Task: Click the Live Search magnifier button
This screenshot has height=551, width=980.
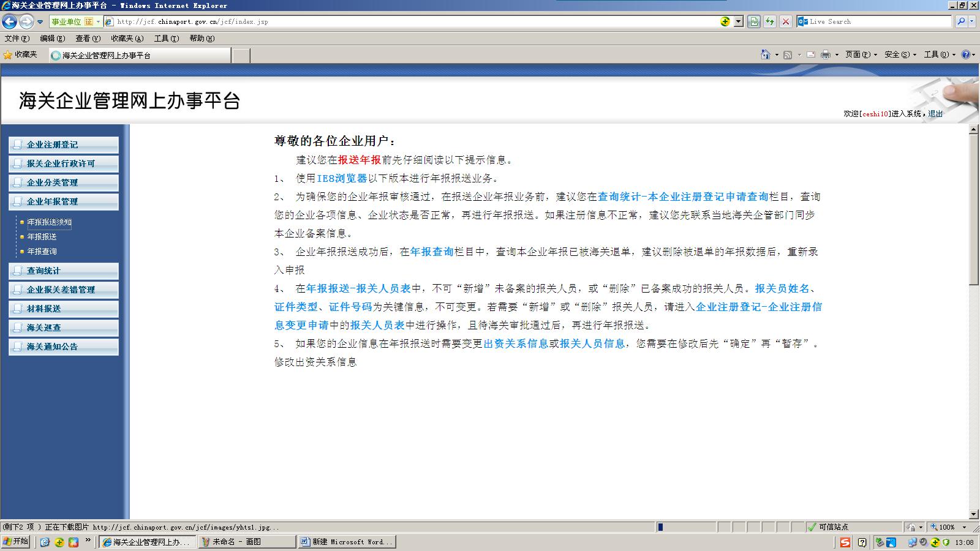Action: 961,21
